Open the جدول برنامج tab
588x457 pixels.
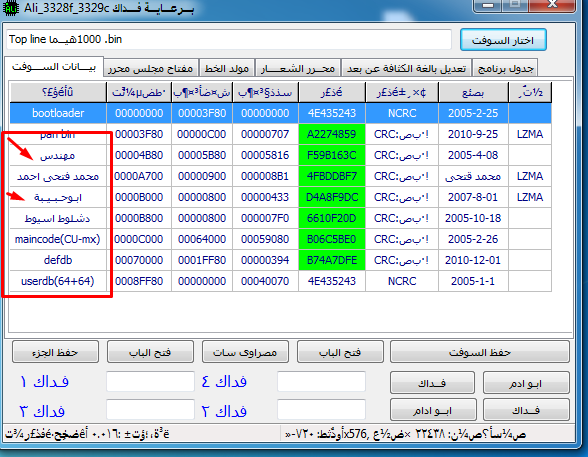click(x=505, y=69)
